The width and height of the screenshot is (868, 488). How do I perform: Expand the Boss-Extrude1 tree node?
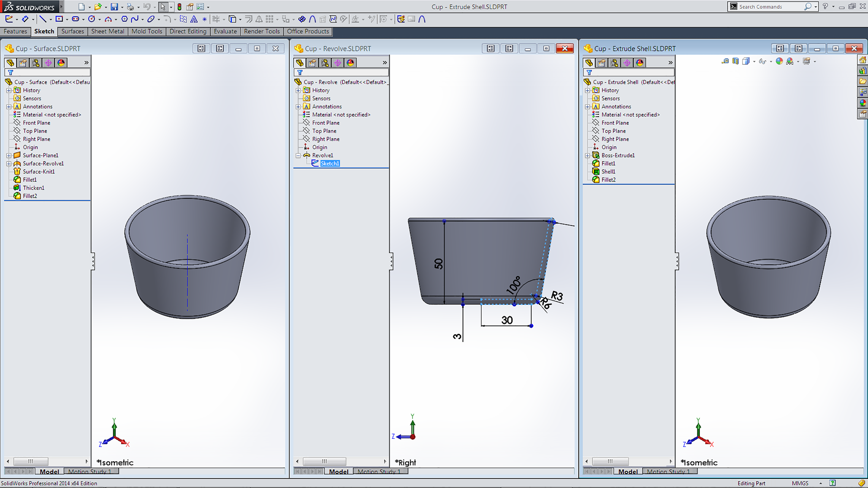(587, 156)
